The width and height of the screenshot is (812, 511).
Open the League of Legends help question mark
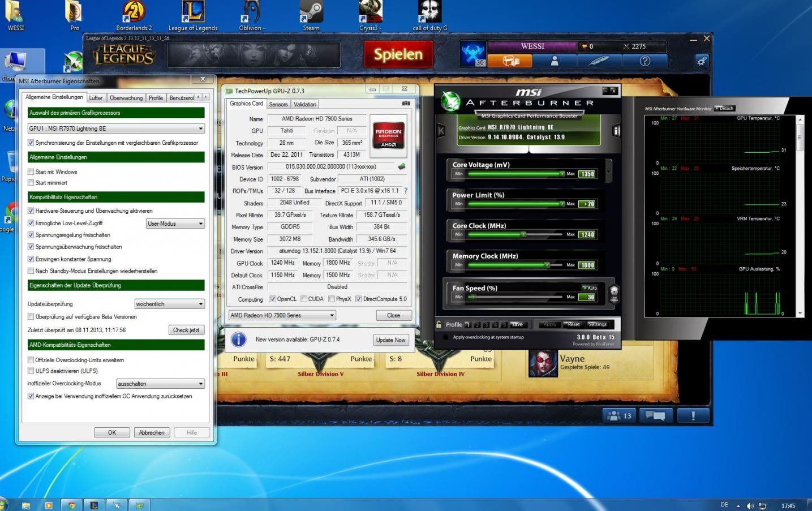645,61
